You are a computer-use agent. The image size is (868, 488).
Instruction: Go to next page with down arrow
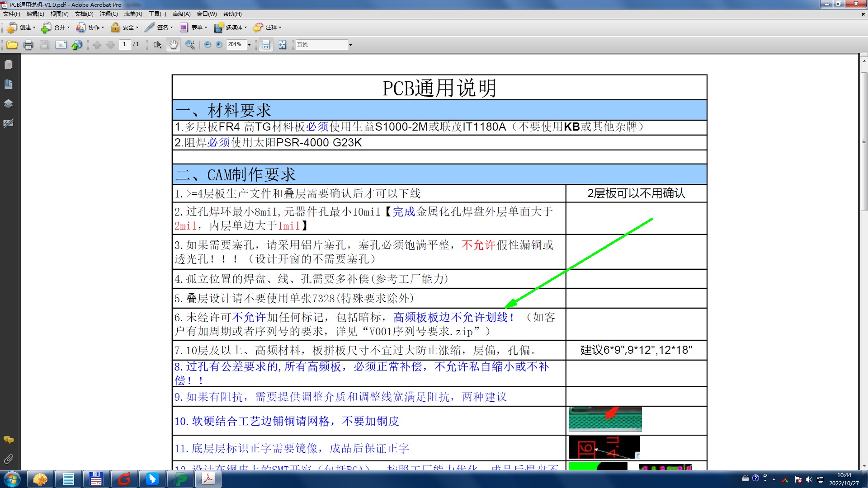click(x=110, y=45)
